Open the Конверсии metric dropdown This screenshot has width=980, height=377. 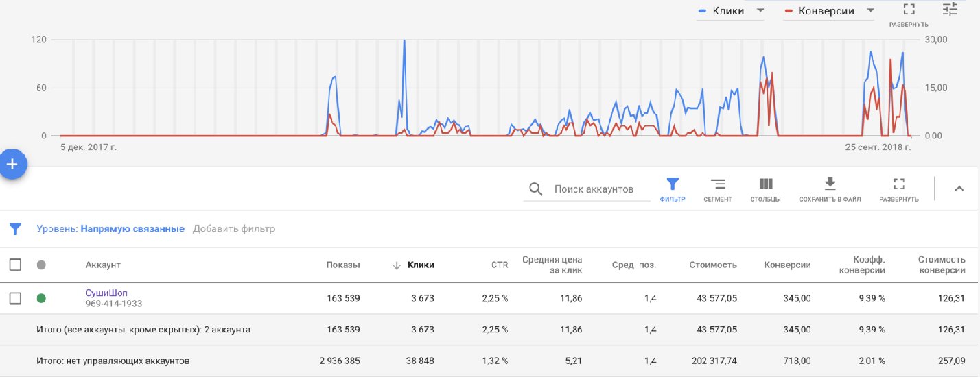click(x=870, y=10)
